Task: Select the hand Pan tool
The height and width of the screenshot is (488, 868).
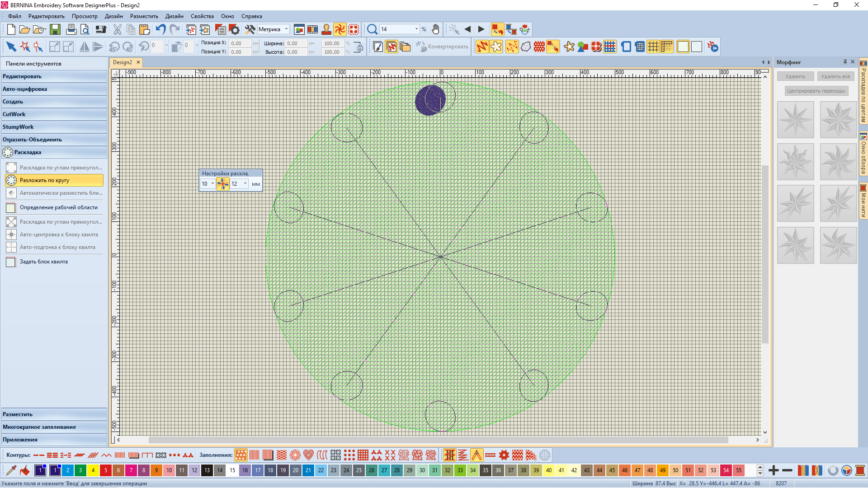Action: [435, 30]
